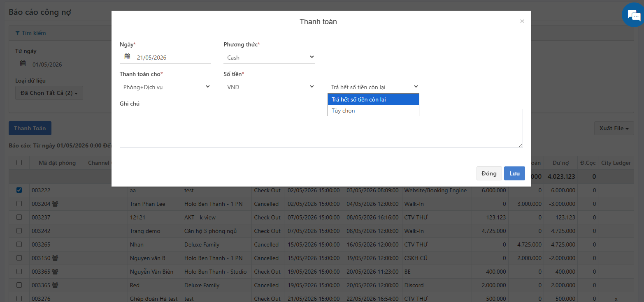Open the Xuất File dropdown
644x302 pixels.
click(x=614, y=128)
